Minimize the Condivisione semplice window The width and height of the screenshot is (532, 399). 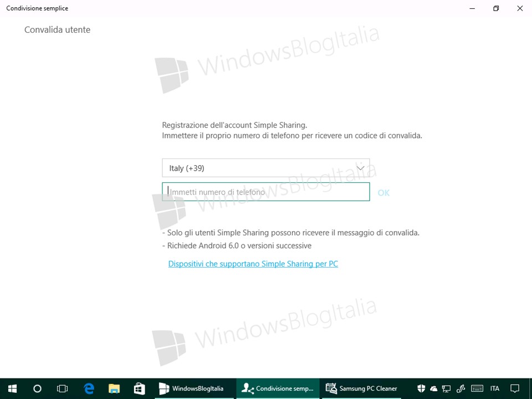[x=472, y=8]
